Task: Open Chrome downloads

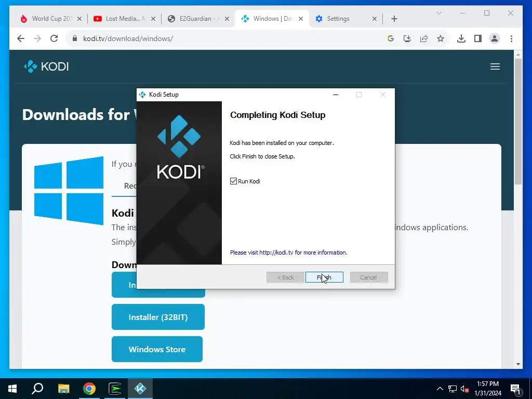Action: pyautogui.click(x=461, y=38)
